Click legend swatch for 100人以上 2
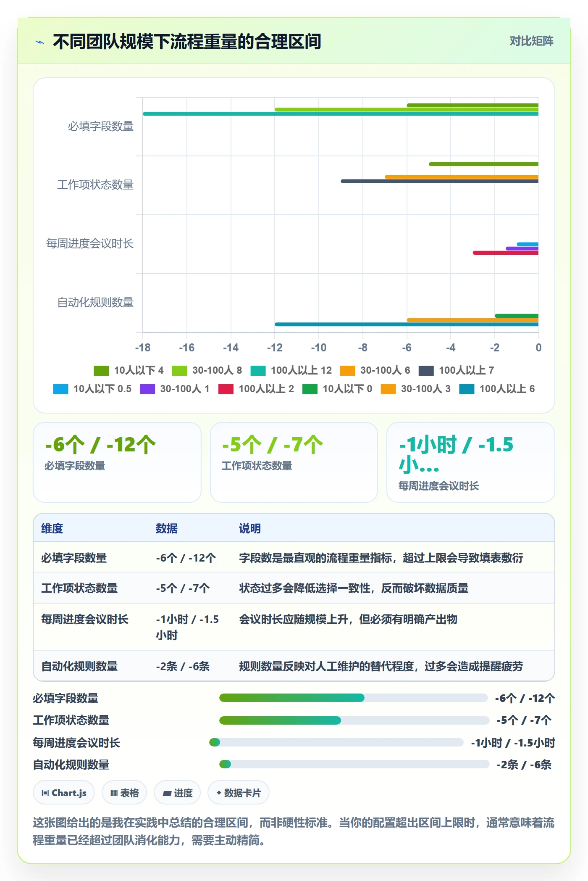The width and height of the screenshot is (588, 881). tap(226, 389)
